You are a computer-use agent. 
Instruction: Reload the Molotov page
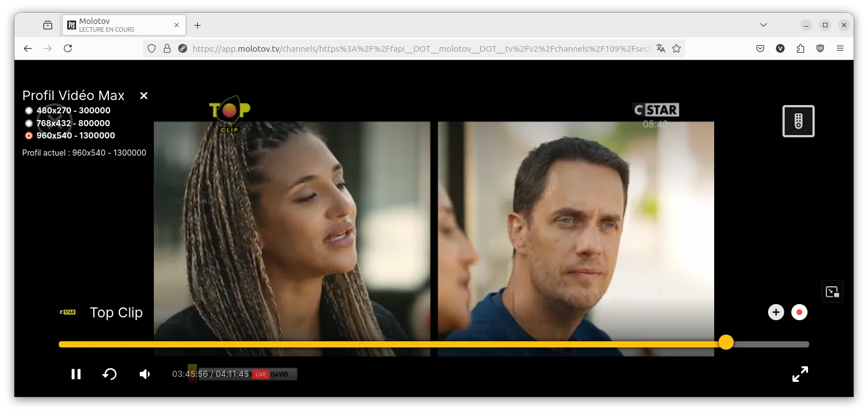(68, 48)
